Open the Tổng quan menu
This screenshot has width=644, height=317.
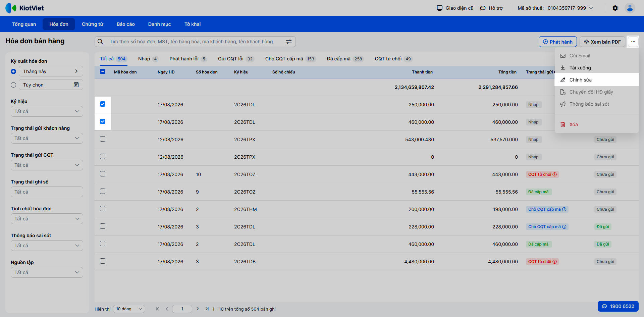(24, 24)
